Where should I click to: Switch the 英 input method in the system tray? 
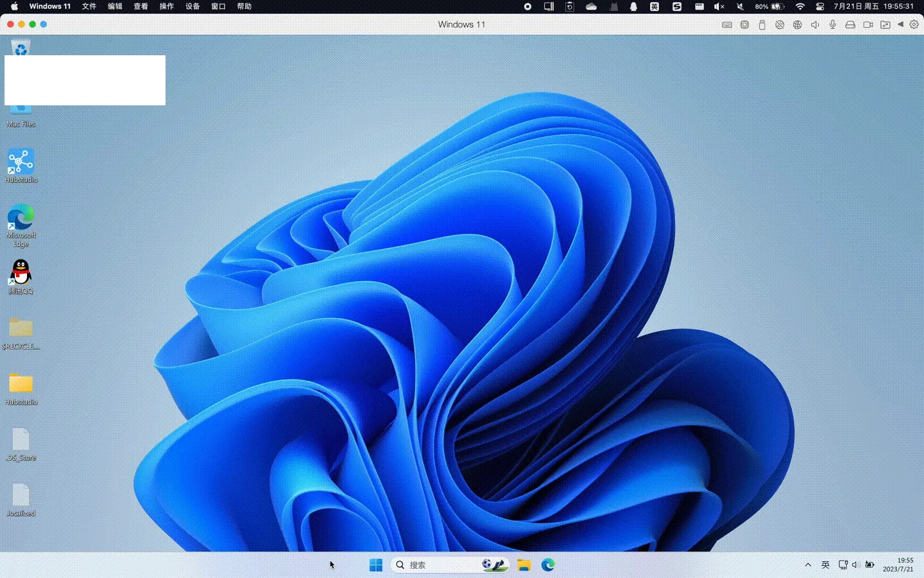pos(825,565)
